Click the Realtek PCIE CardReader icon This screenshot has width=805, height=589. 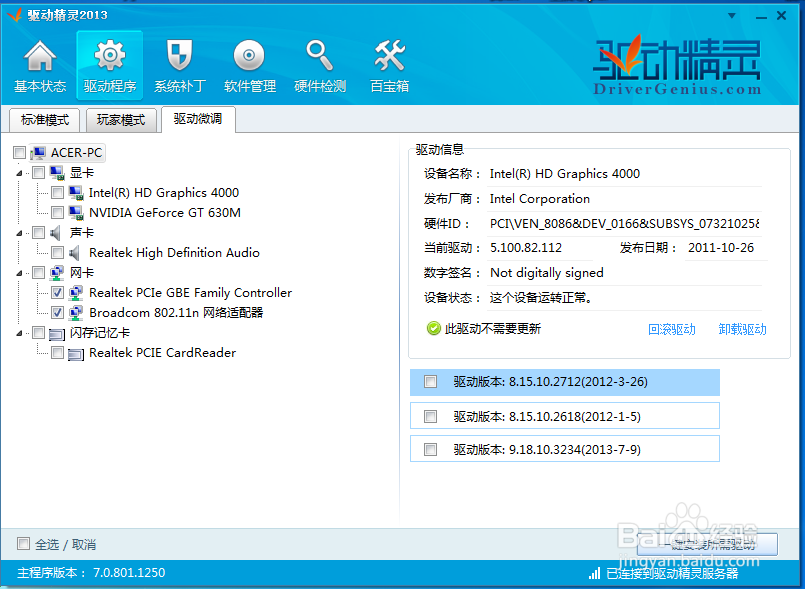pos(76,354)
